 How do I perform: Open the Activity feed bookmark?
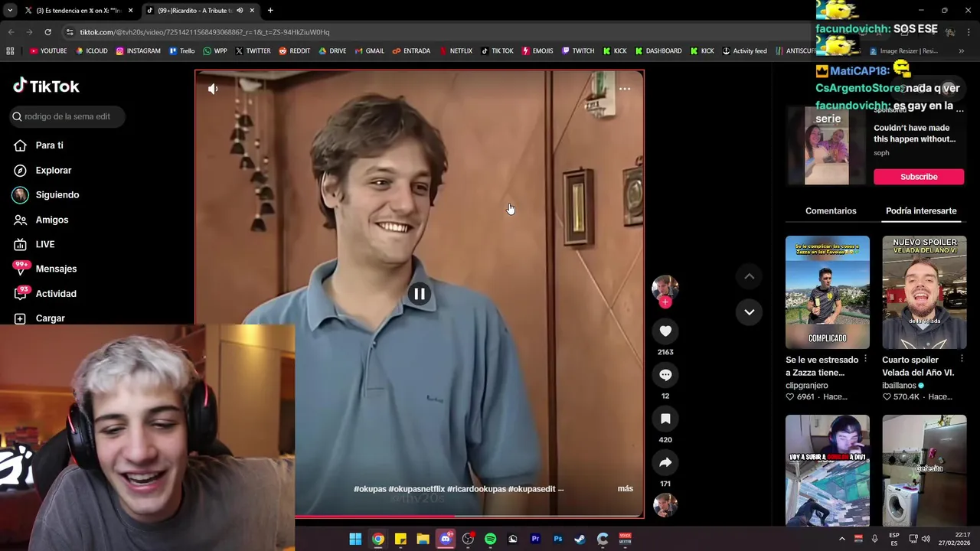coord(744,51)
